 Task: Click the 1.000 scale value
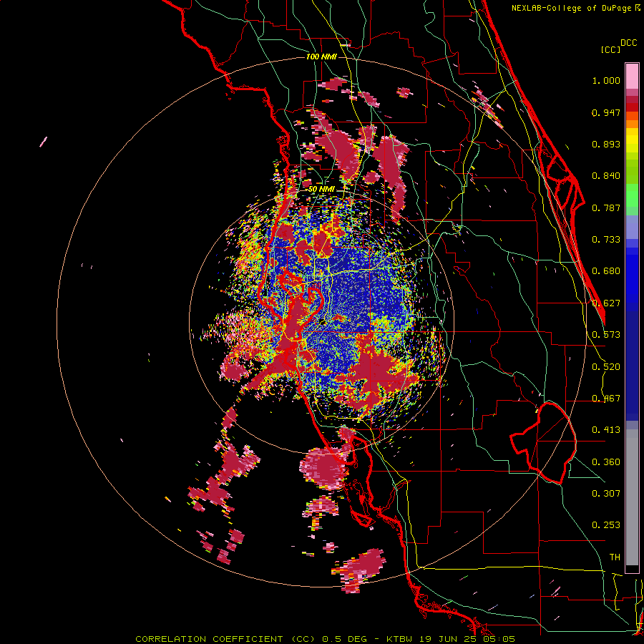point(606,80)
